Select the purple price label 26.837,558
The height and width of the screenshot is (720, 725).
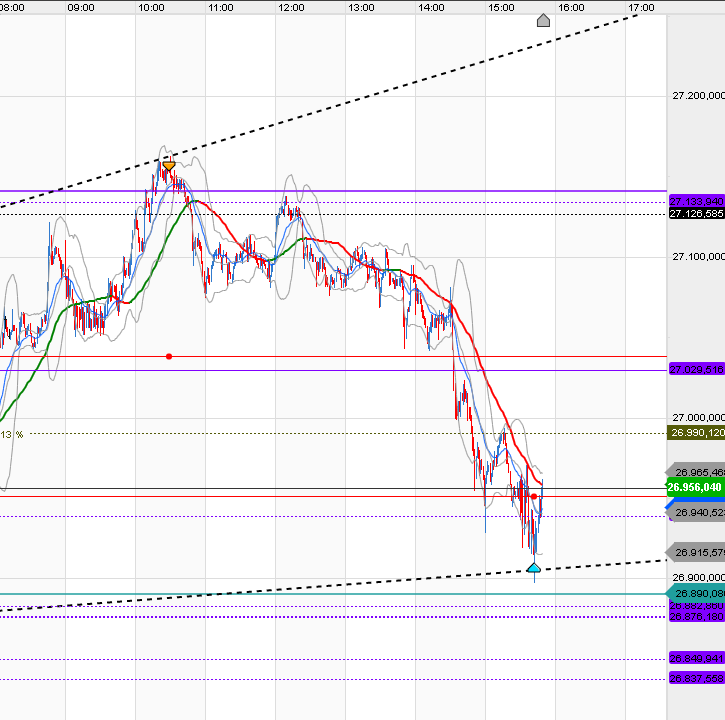tap(696, 678)
